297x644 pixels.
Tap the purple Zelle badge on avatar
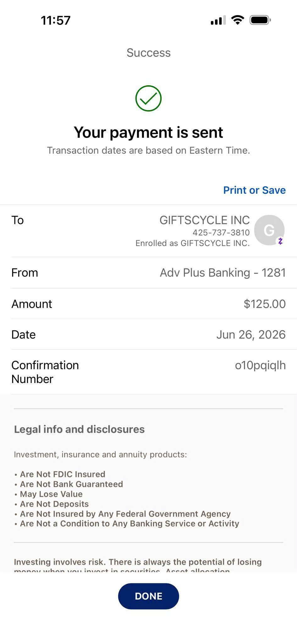point(280,241)
